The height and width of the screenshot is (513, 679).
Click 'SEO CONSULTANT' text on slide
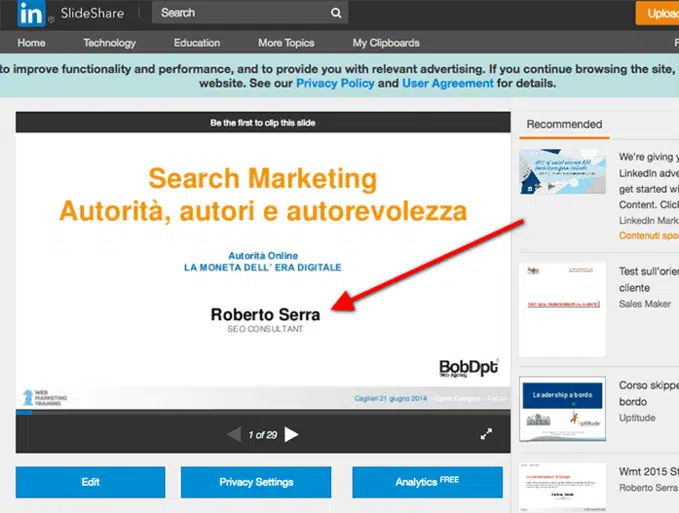[265, 329]
